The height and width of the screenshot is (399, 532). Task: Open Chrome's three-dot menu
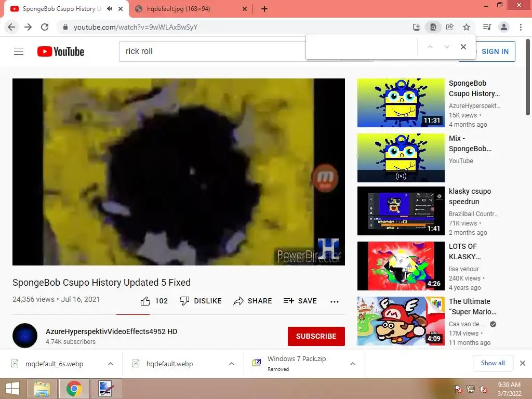(521, 27)
